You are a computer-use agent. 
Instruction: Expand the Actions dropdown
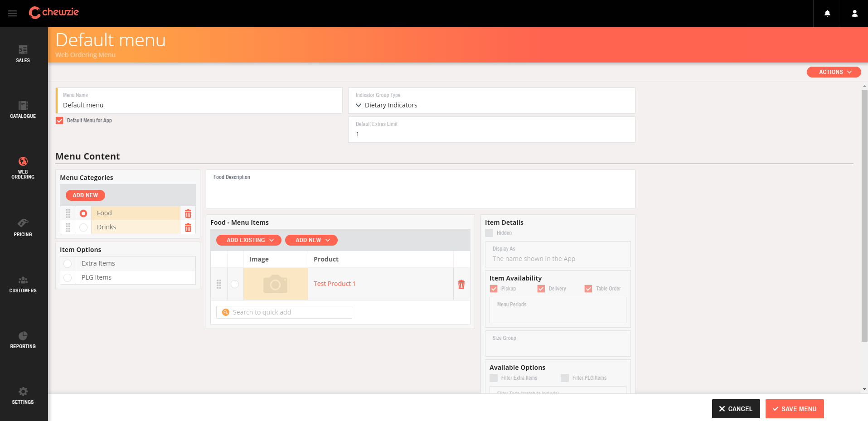pos(834,72)
